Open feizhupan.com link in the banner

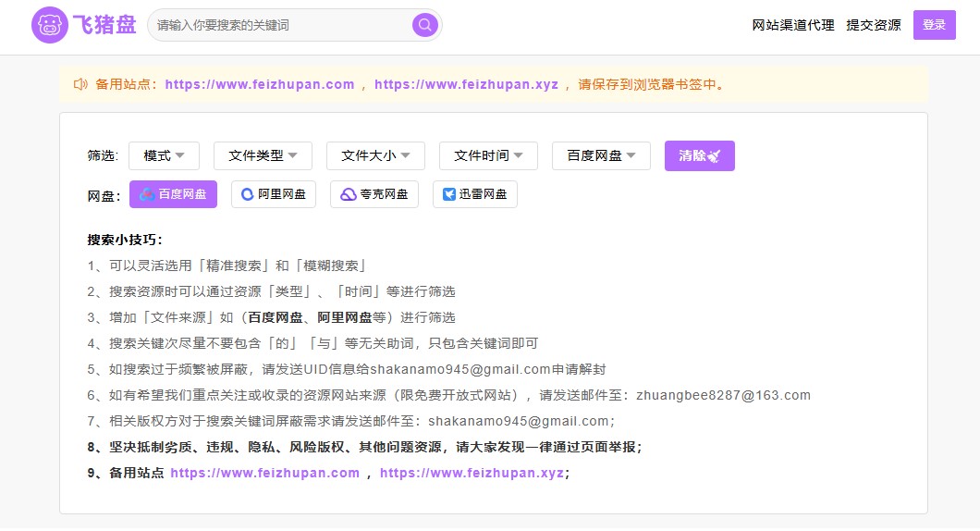click(260, 84)
